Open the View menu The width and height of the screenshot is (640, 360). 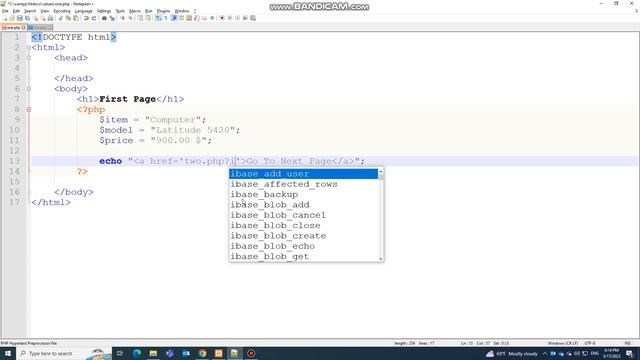click(x=45, y=11)
